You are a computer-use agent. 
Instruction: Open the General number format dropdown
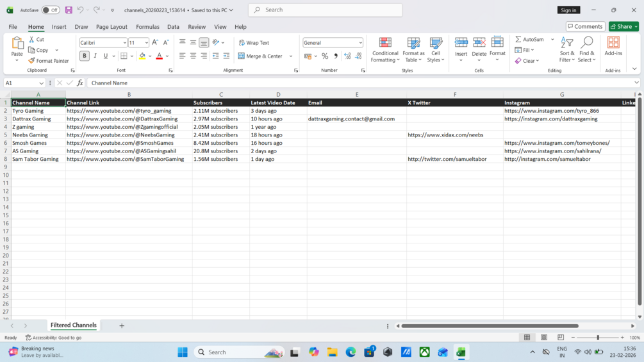coord(360,43)
